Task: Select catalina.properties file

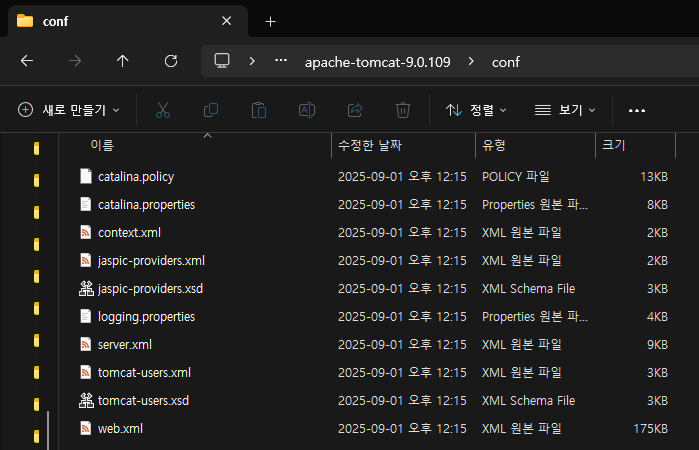Action: [146, 205]
